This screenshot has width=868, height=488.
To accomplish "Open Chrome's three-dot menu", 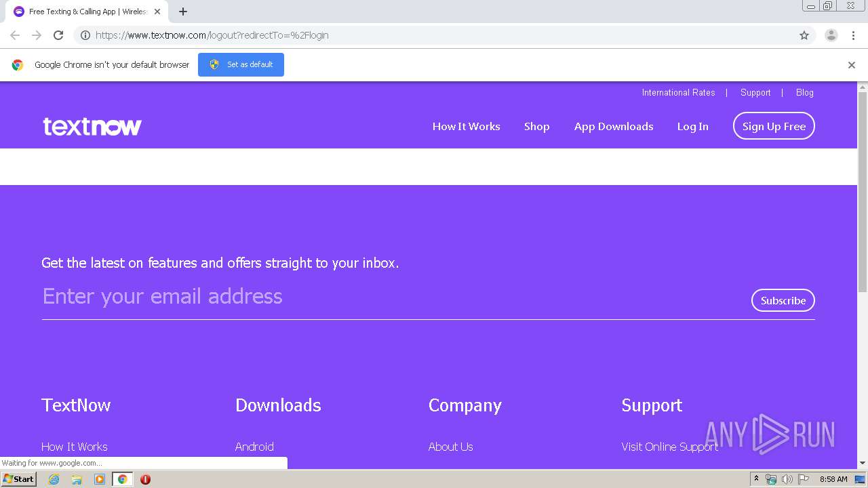I will tap(853, 35).
